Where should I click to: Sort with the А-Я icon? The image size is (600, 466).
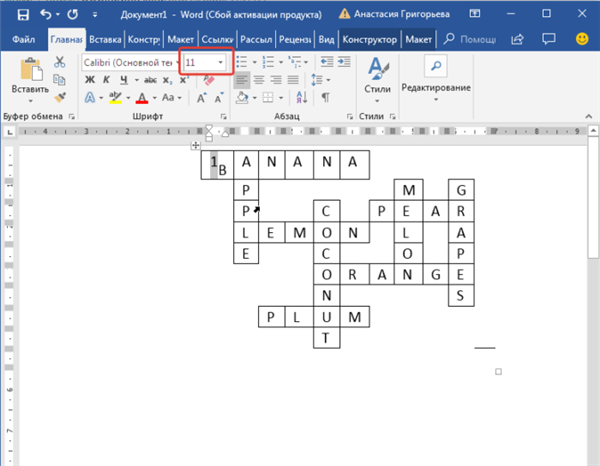[x=302, y=98]
